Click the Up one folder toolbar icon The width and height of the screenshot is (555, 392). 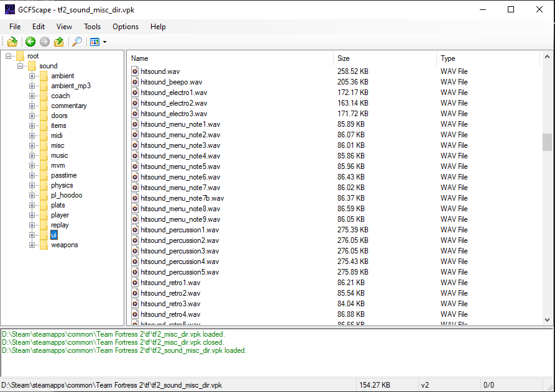pyautogui.click(x=59, y=42)
